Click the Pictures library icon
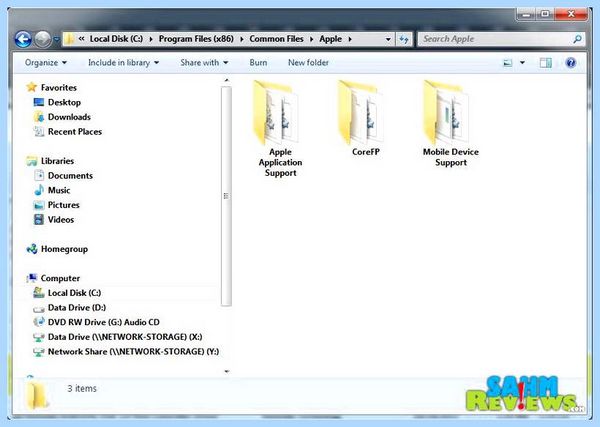This screenshot has height=427, width=600. click(39, 205)
